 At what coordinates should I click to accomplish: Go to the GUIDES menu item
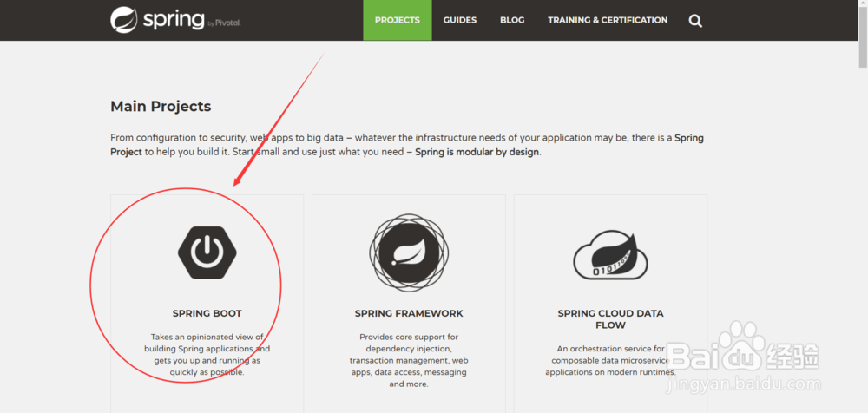pyautogui.click(x=460, y=20)
